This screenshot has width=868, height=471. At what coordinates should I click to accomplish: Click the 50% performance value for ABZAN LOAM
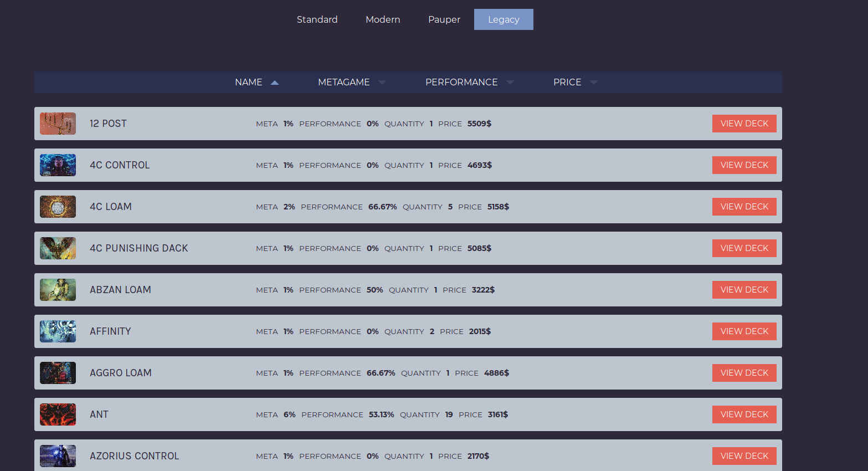[374, 290]
